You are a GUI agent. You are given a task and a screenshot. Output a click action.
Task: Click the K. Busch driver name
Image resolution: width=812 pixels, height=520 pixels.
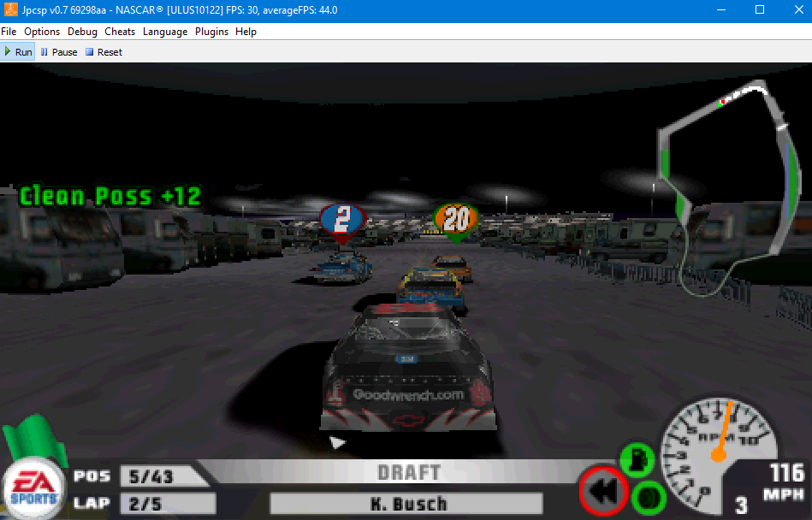click(407, 504)
